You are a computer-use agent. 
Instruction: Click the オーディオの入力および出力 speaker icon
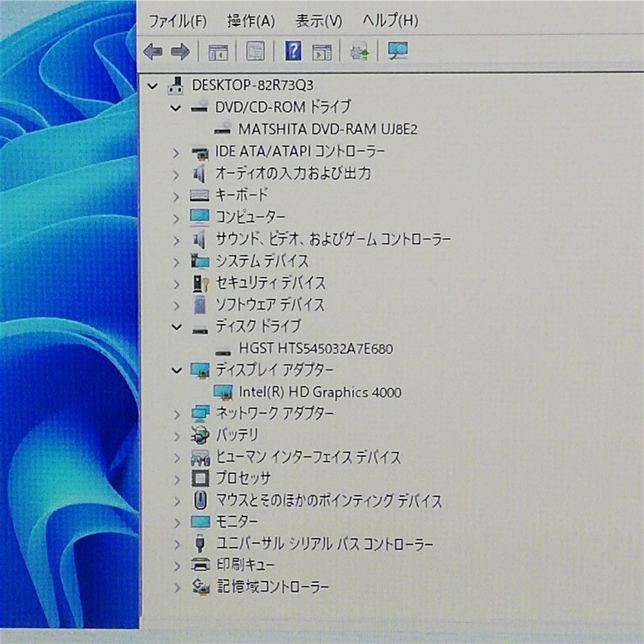(x=199, y=174)
